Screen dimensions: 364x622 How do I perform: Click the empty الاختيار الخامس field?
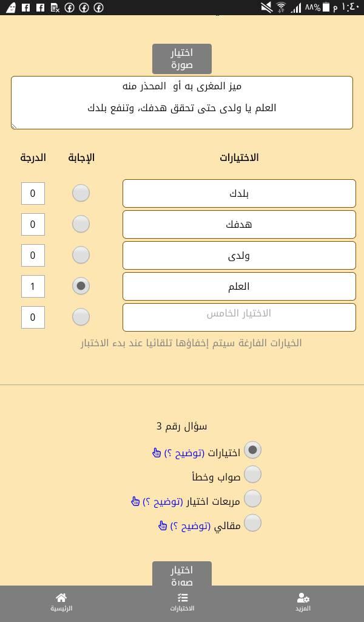(239, 317)
